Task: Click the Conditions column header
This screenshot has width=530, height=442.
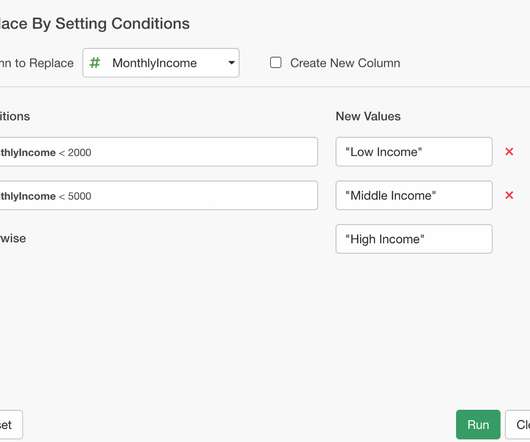Action: (15, 116)
